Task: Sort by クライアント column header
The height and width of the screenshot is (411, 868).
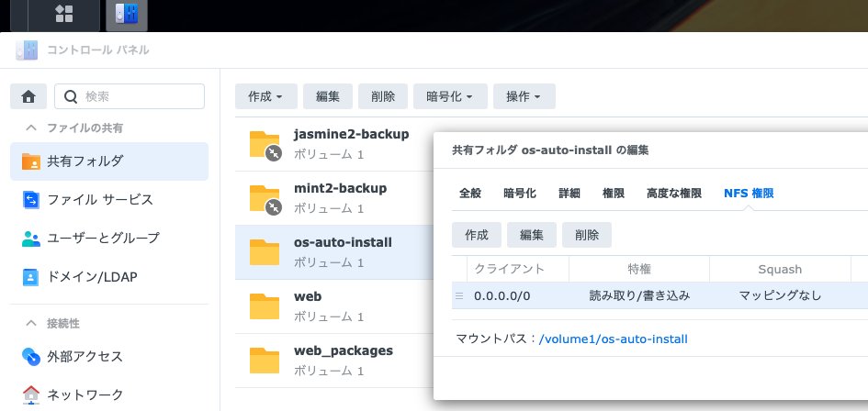Action: tap(518, 270)
